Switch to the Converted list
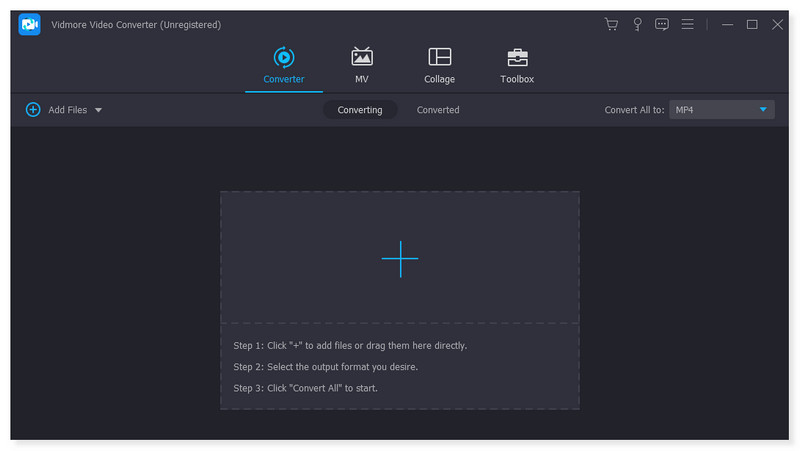This screenshot has width=800, height=451. (438, 110)
